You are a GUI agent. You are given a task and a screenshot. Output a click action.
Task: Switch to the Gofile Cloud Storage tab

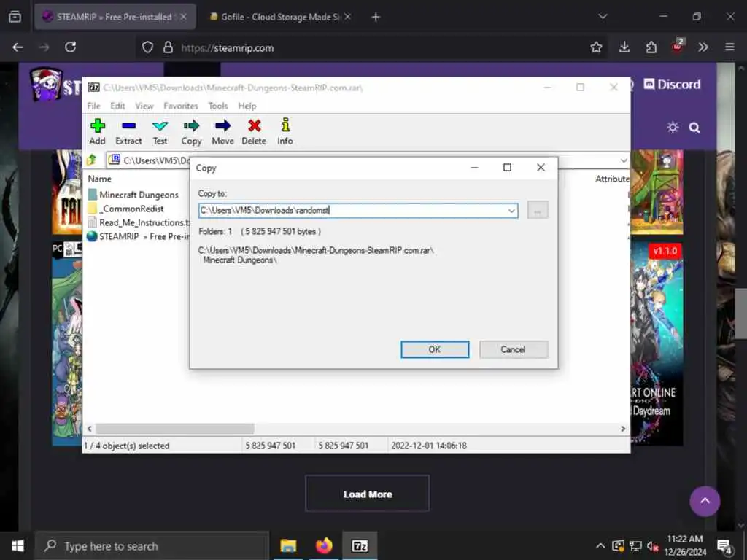[x=281, y=17]
